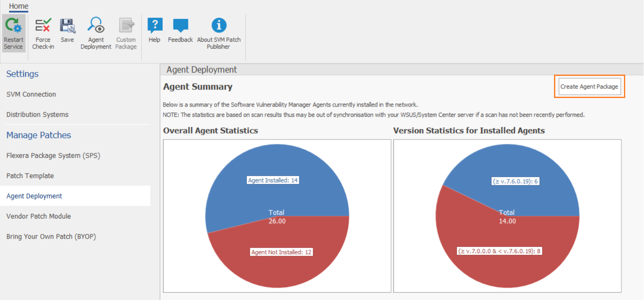Image resolution: width=644 pixels, height=303 pixels.
Task: Go to Distribution Systems in sidebar
Action: pos(38,115)
